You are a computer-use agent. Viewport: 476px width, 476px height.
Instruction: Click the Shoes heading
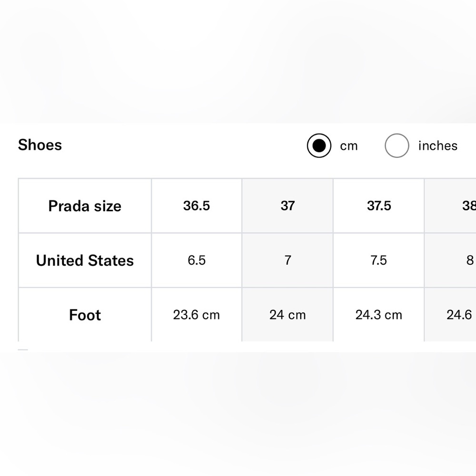[40, 145]
